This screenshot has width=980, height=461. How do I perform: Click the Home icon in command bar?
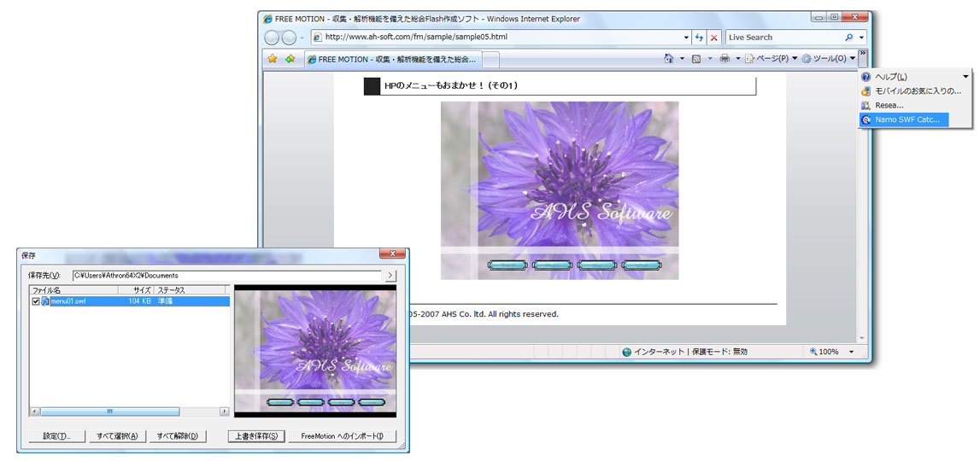[x=668, y=59]
